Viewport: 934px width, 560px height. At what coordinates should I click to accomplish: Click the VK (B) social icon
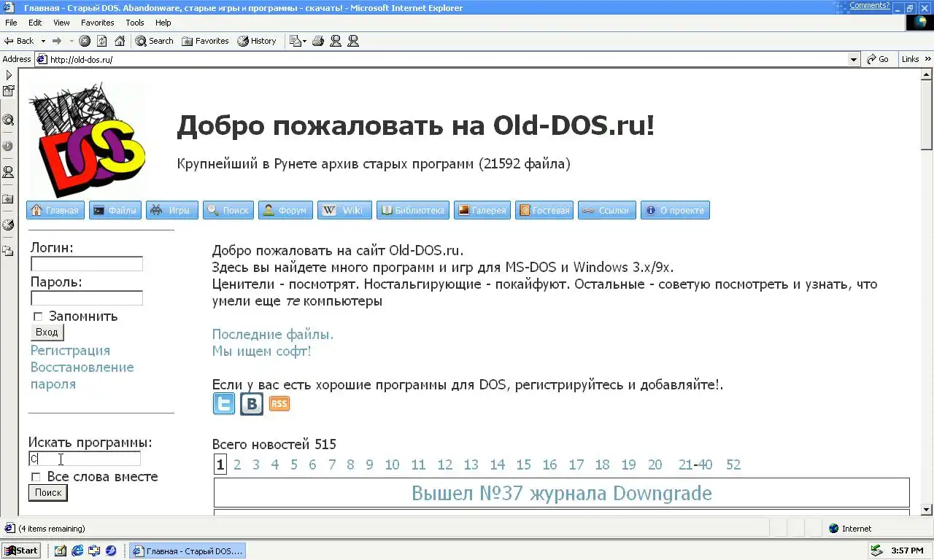[252, 404]
